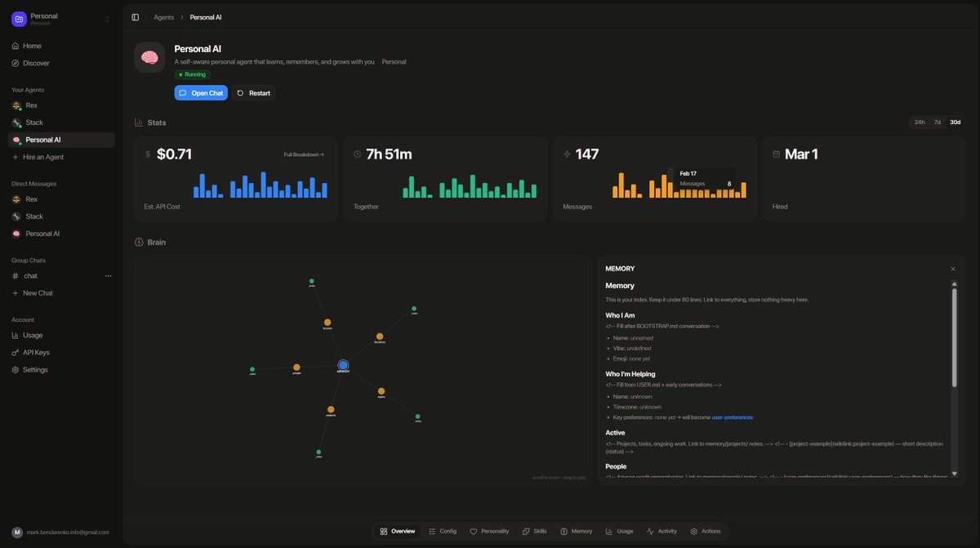
Task: Open the chat group channel
Action: [53, 276]
